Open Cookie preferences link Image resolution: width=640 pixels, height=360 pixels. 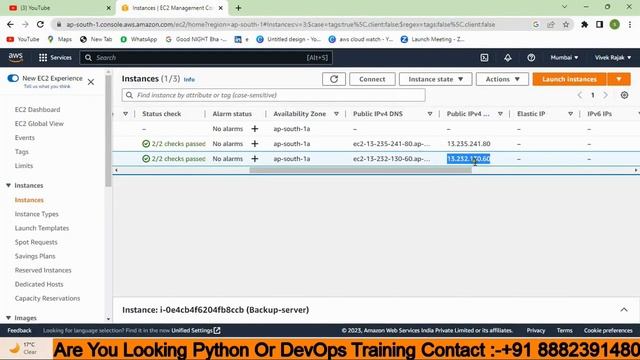coord(608,330)
